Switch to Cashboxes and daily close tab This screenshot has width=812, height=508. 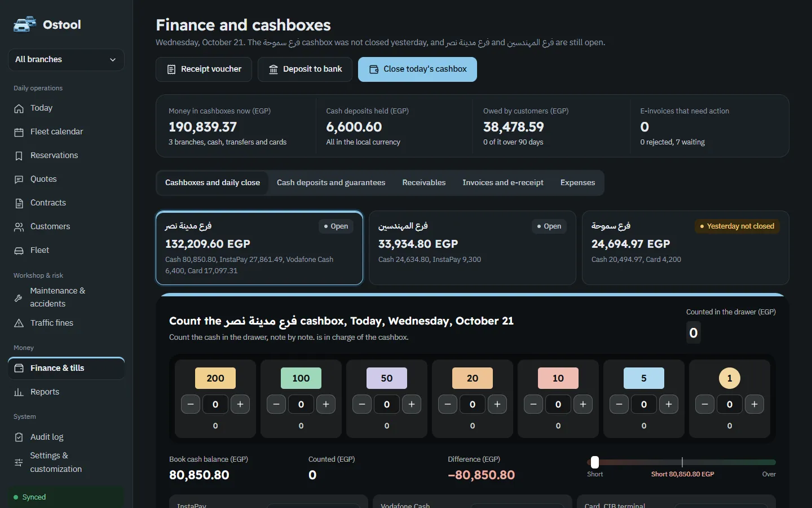pos(213,183)
